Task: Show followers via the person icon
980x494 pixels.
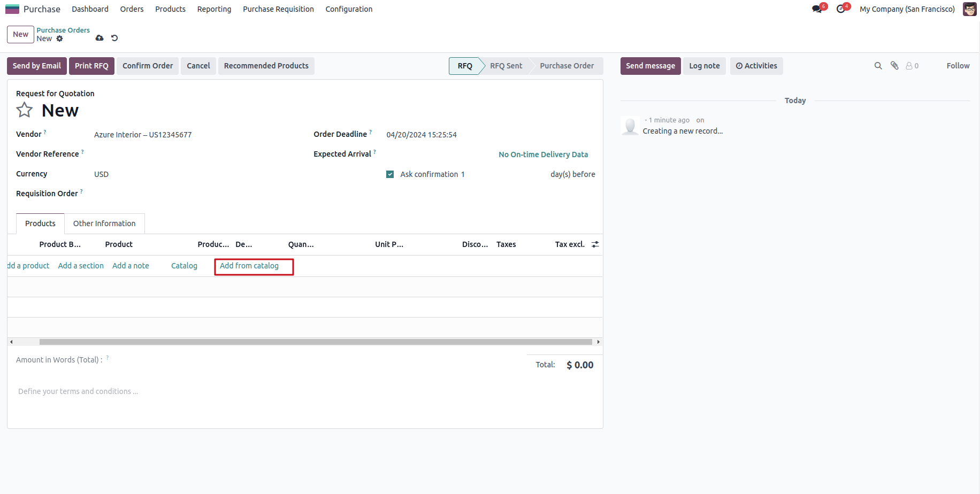Action: click(912, 66)
